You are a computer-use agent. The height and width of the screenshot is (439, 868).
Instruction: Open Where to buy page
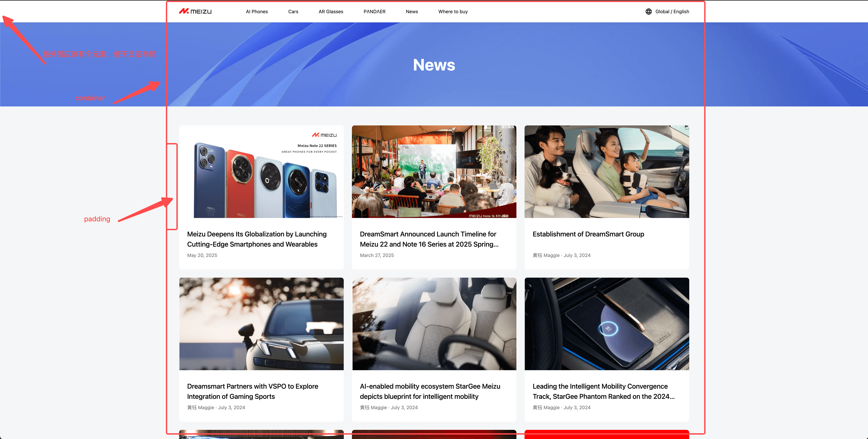(x=453, y=12)
